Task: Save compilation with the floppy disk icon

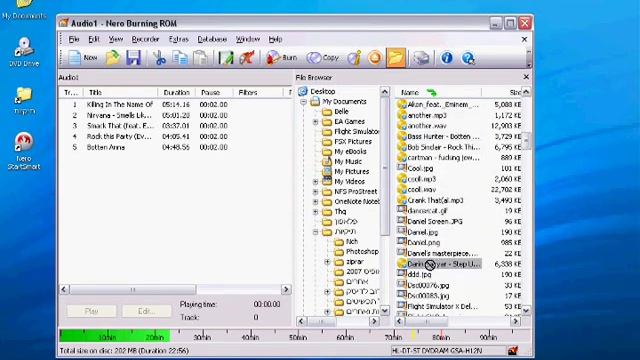Action: [133, 58]
